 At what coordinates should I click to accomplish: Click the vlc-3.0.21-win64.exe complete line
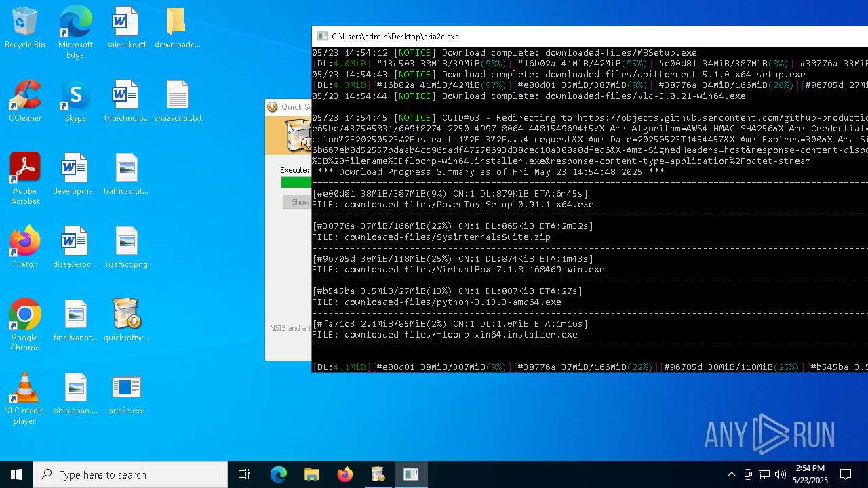528,96
